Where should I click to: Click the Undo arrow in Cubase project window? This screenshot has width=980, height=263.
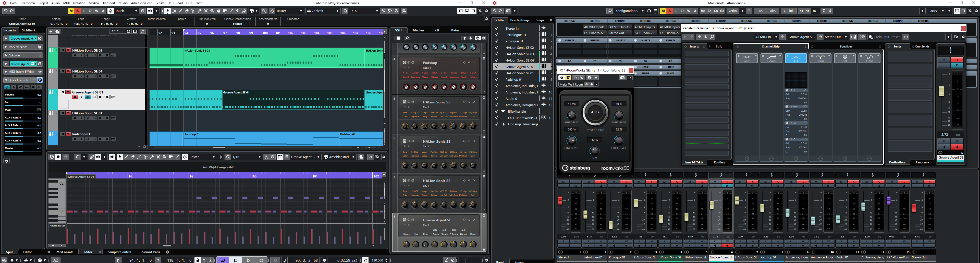6,11
